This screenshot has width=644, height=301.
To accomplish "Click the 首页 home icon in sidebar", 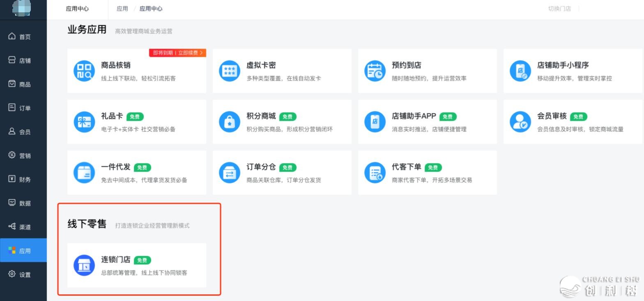I will [12, 36].
